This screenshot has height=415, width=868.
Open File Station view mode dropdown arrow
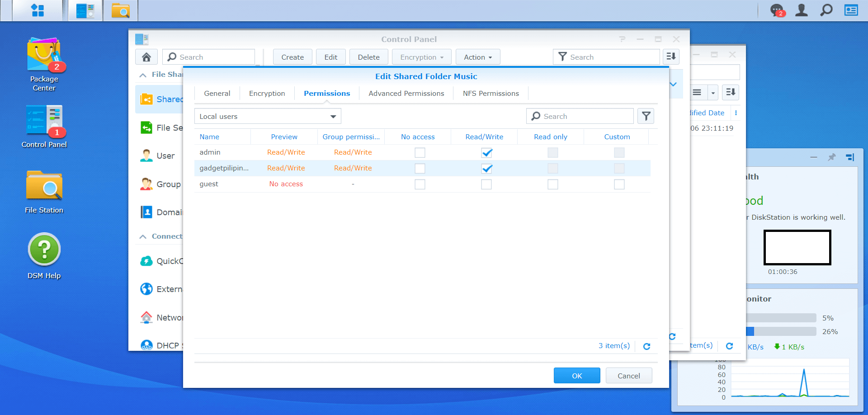coord(713,93)
